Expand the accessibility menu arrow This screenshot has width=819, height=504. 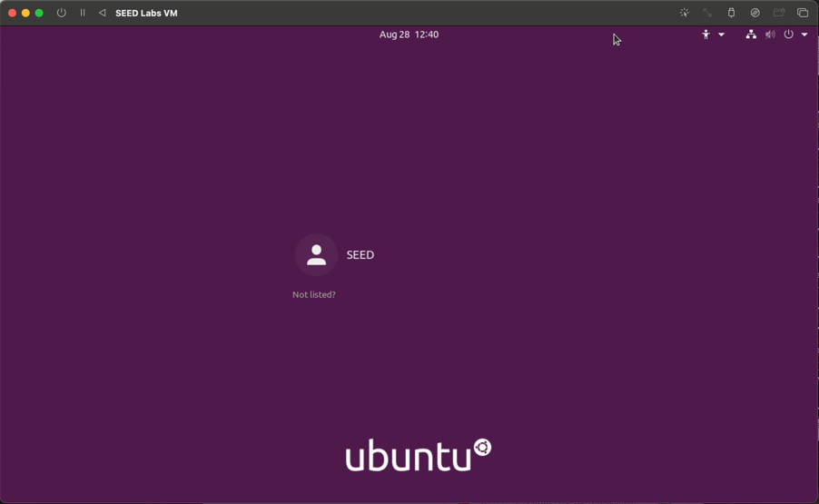[721, 35]
